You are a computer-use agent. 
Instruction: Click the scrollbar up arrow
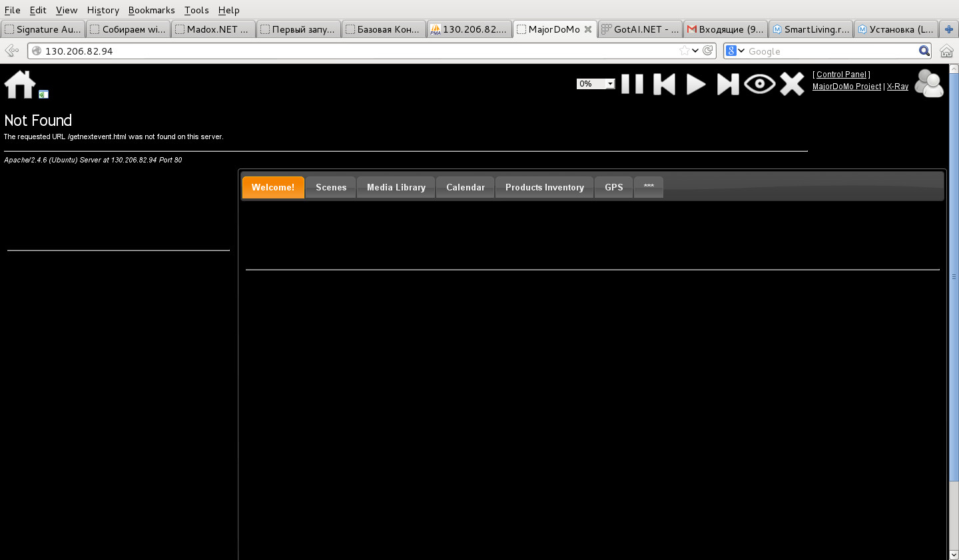click(954, 69)
